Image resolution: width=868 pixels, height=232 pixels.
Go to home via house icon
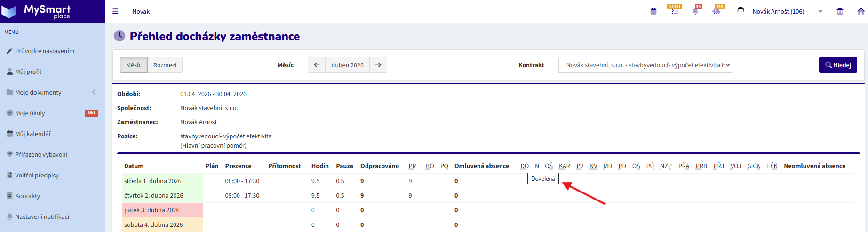coord(861,11)
